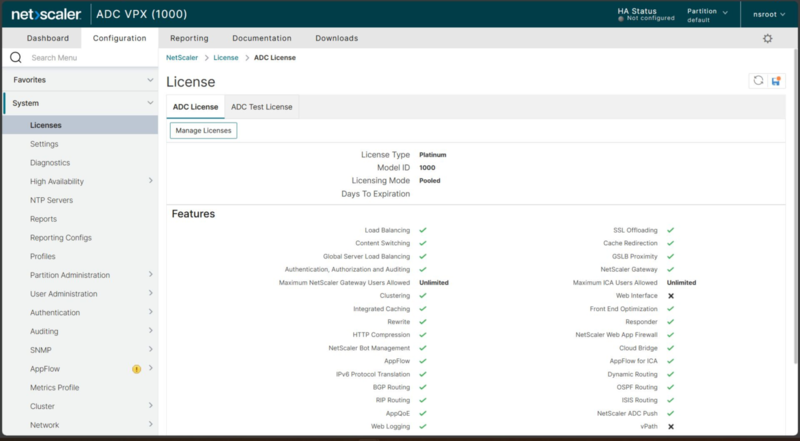Click the Responder green checkmark
Viewport: 800px width, 441px height.
[670, 322]
